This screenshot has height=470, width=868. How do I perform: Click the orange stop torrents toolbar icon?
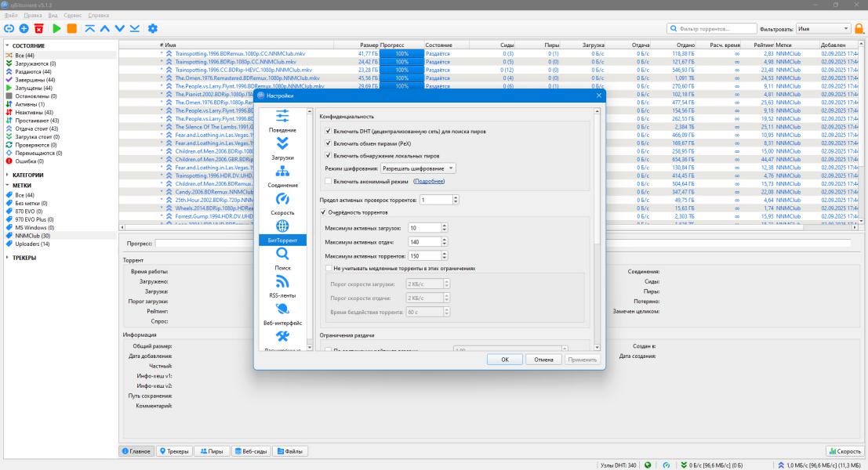[x=72, y=28]
